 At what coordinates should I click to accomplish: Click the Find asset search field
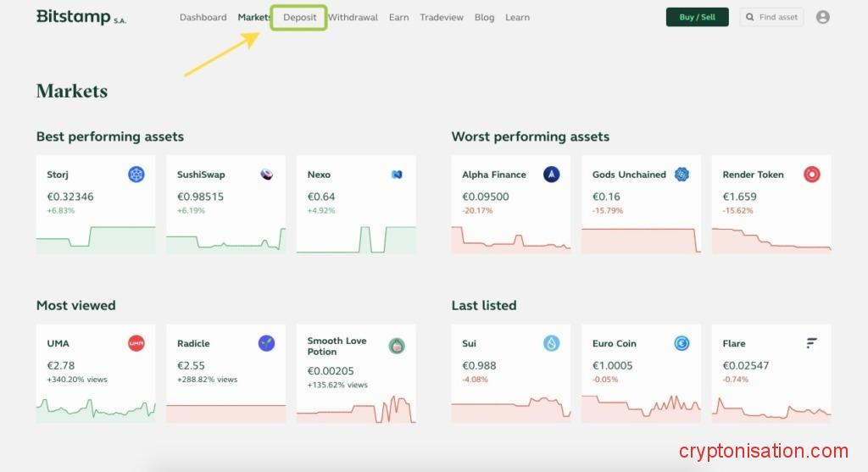pyautogui.click(x=772, y=17)
